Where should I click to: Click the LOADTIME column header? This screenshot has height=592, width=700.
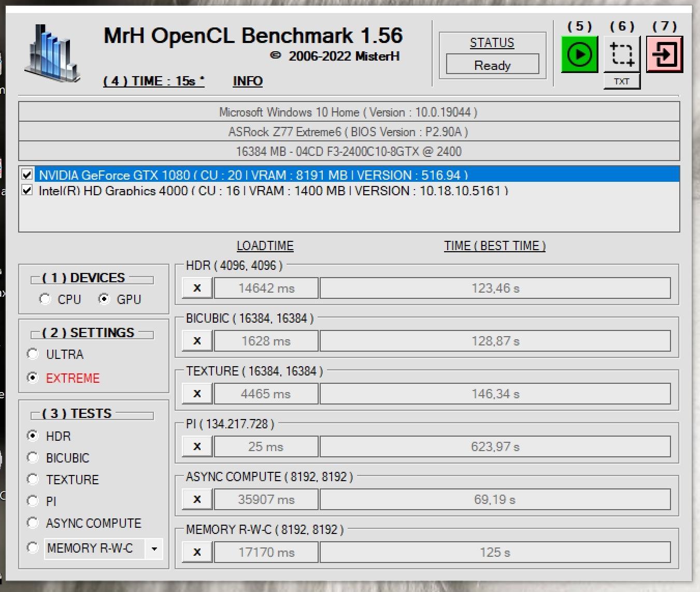(x=265, y=246)
